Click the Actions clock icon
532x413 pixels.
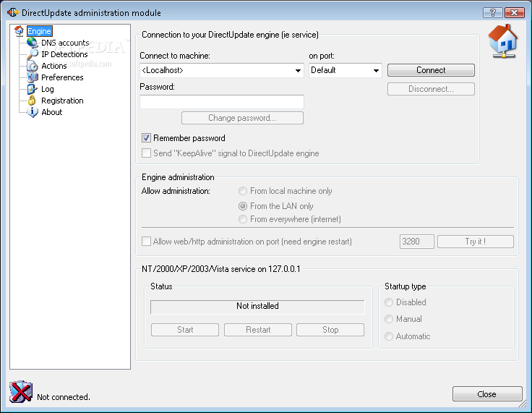33,66
